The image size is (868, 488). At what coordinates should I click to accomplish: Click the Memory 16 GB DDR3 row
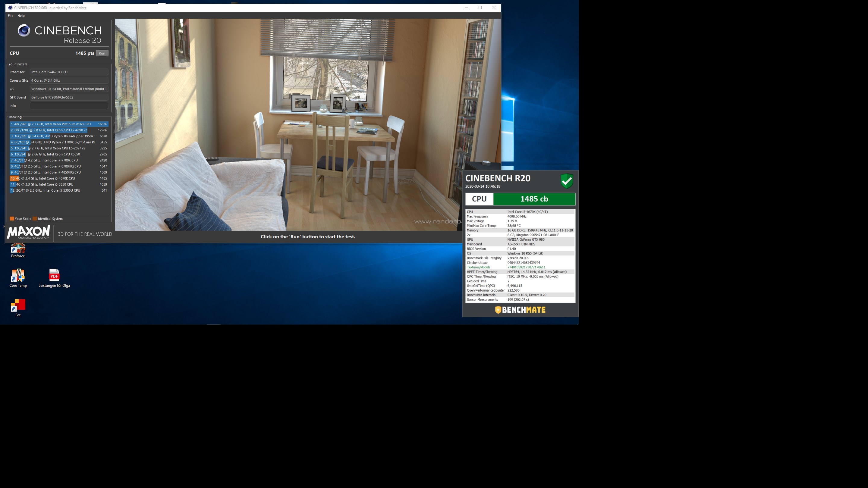tap(520, 230)
